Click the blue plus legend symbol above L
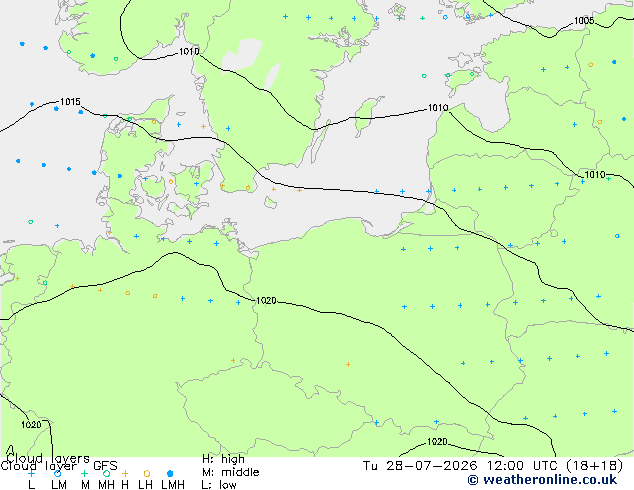Viewport: 634px width, 490px height. point(31,473)
